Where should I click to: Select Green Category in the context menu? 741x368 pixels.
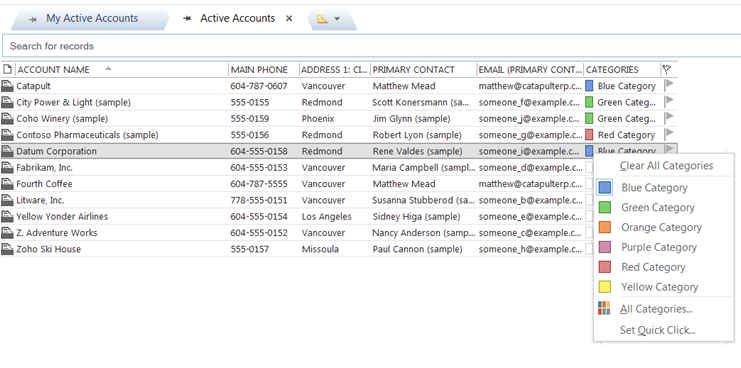(664, 207)
